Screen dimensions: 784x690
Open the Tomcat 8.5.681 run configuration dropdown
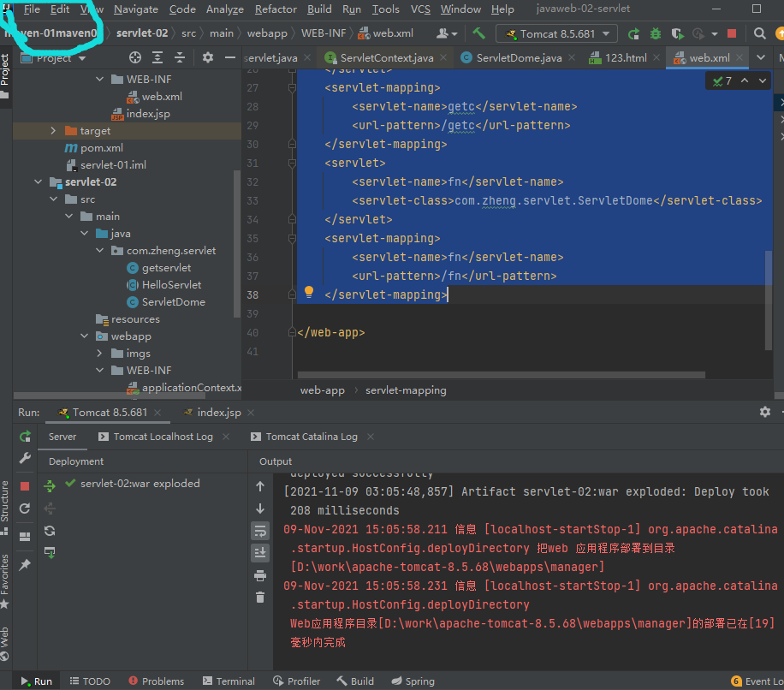[556, 34]
